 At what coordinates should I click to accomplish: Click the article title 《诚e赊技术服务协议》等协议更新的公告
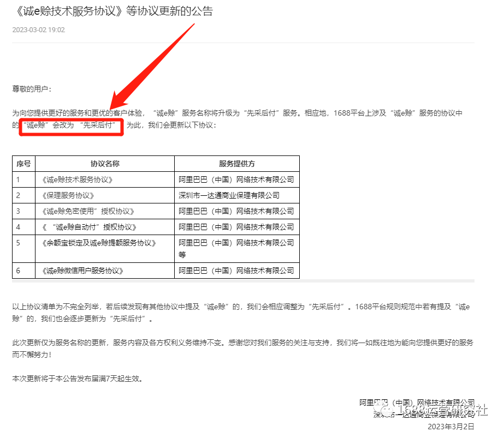tap(116, 10)
